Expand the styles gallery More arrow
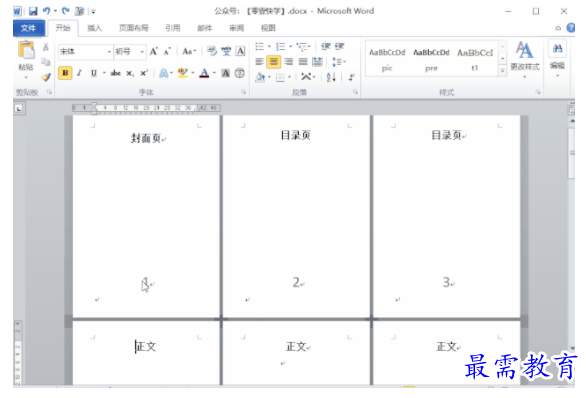The image size is (586, 398). pos(503,70)
